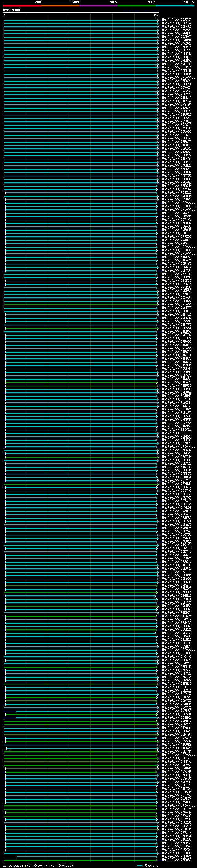
Task: Select hit UniRef100_C7GRS4
Action: [177, 836]
